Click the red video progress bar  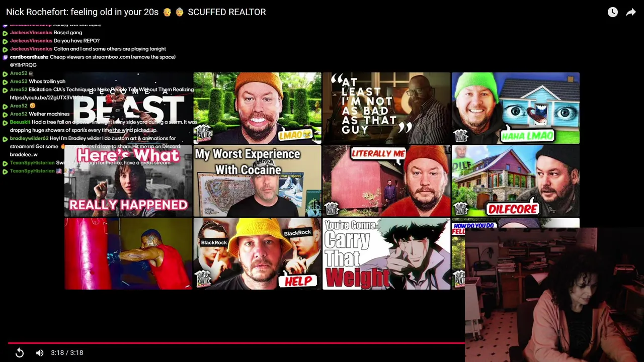pos(236,343)
